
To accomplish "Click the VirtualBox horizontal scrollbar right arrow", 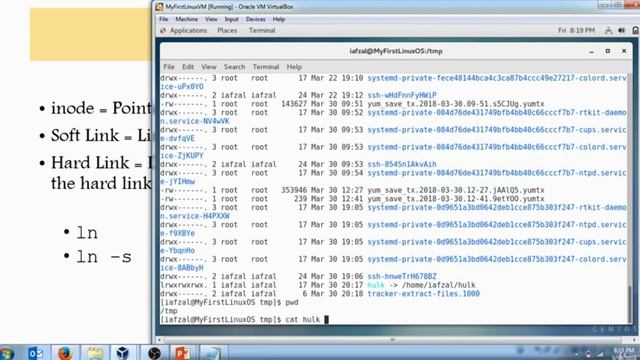I will pos(635,340).
